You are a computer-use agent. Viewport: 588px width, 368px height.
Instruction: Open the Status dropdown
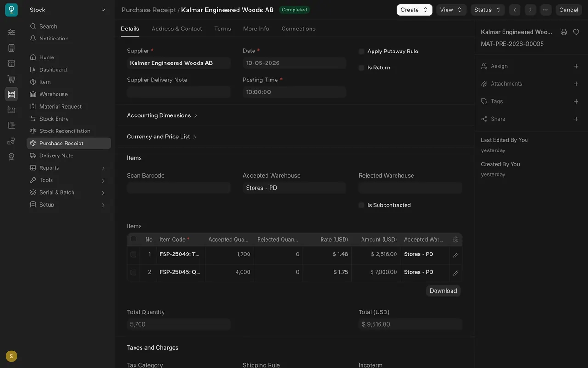(x=487, y=10)
